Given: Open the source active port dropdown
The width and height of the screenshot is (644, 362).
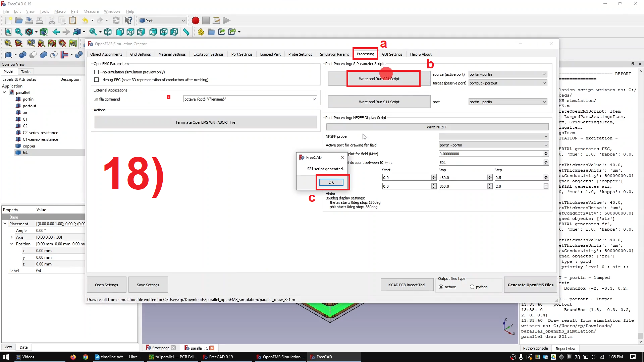Looking at the screenshot, I should pyautogui.click(x=507, y=74).
